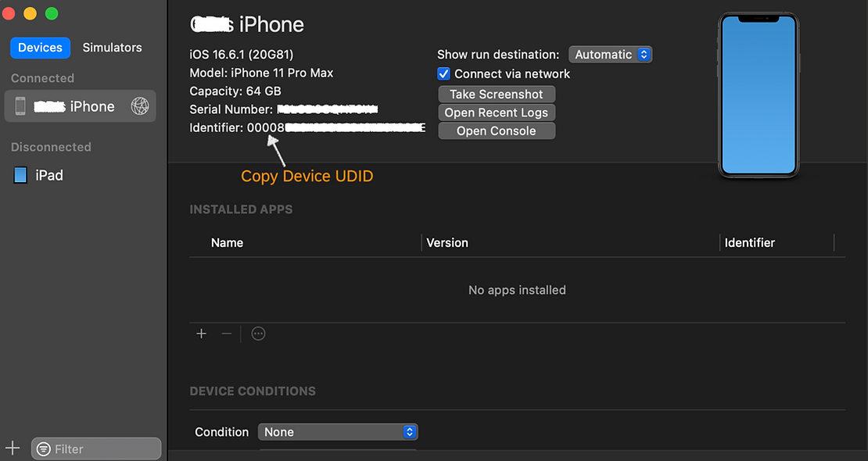The height and width of the screenshot is (461, 868).
Task: Uncheck Connect via network
Action: pyautogui.click(x=443, y=73)
